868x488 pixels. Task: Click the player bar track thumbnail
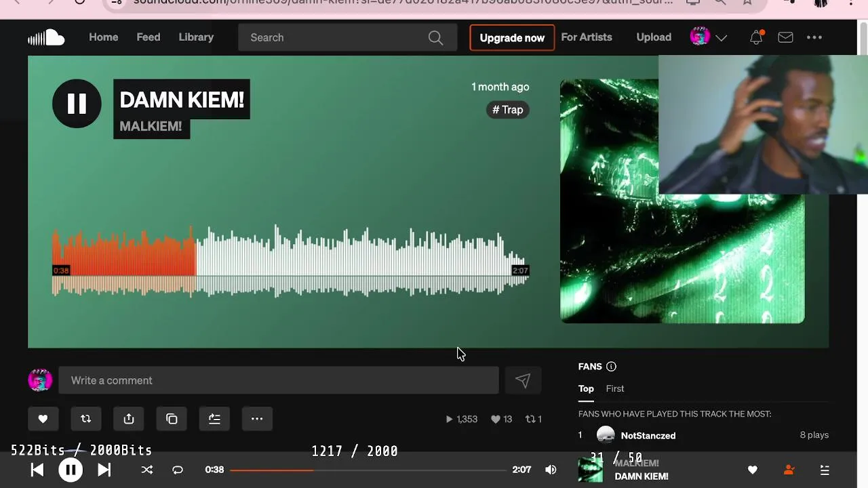tap(590, 470)
